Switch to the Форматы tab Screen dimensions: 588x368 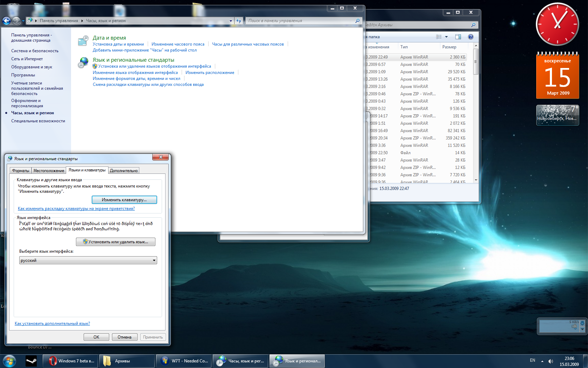coord(21,171)
